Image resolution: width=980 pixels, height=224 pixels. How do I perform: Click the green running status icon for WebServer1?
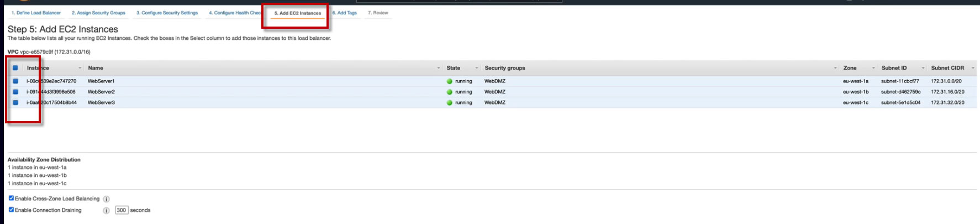click(x=450, y=81)
